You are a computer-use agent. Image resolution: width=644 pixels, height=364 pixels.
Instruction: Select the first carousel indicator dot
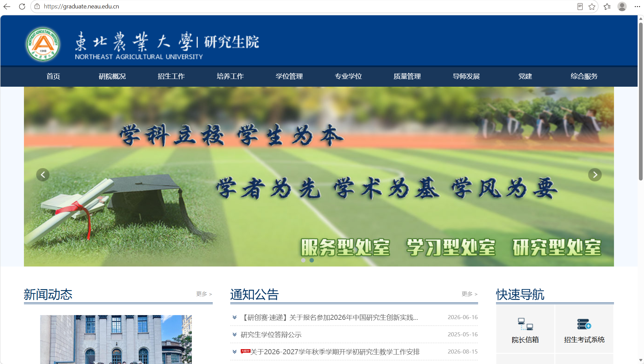(303, 260)
